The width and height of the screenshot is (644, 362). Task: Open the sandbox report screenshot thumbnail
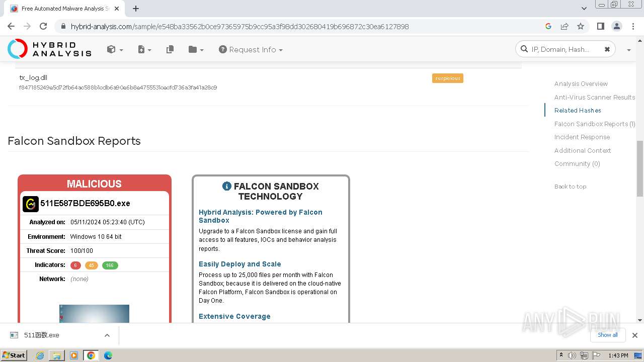coord(94,313)
